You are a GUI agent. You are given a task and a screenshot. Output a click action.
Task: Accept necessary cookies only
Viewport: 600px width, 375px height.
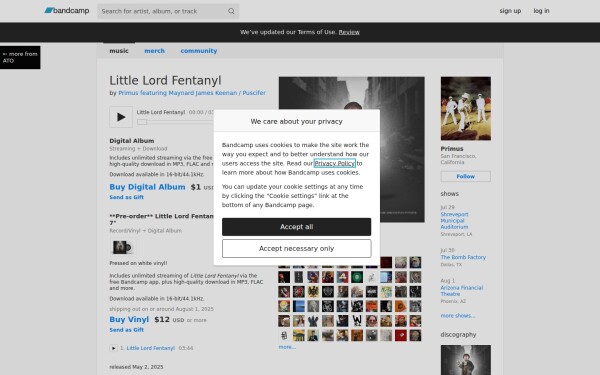pos(296,248)
